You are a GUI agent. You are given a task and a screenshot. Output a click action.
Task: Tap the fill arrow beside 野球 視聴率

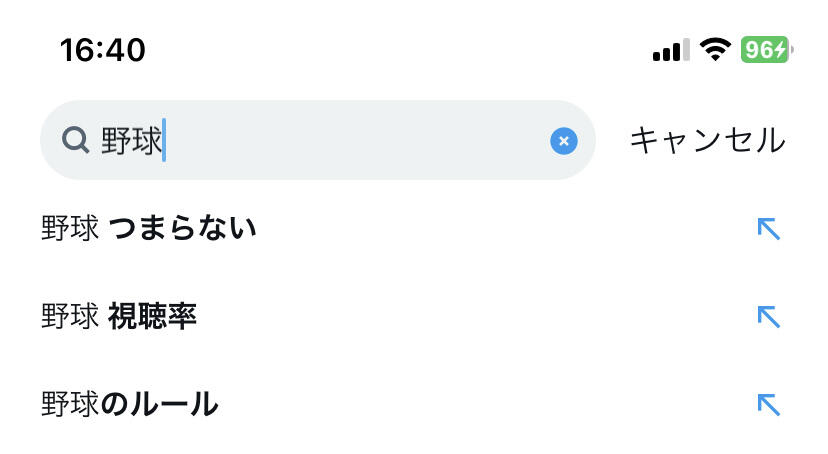point(768,317)
